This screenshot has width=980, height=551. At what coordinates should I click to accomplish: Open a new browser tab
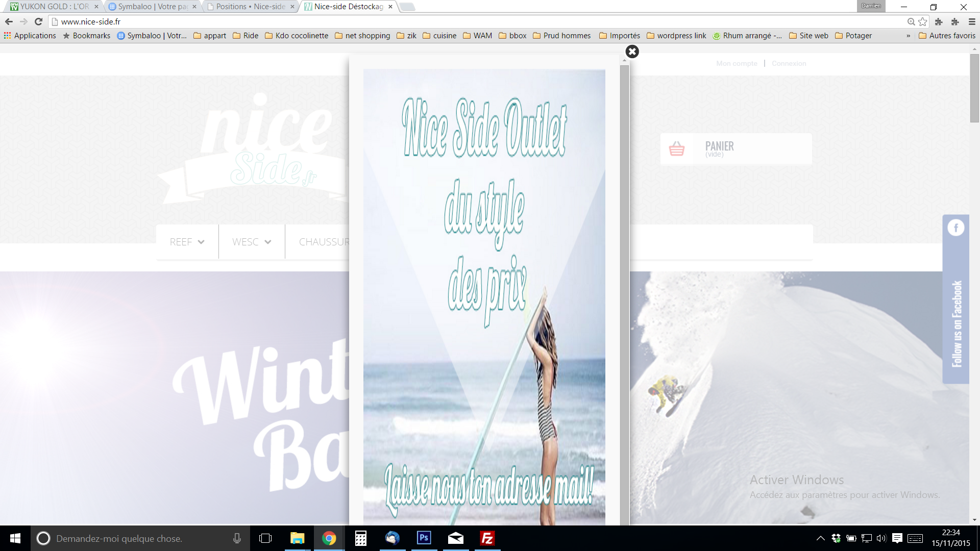click(x=407, y=7)
